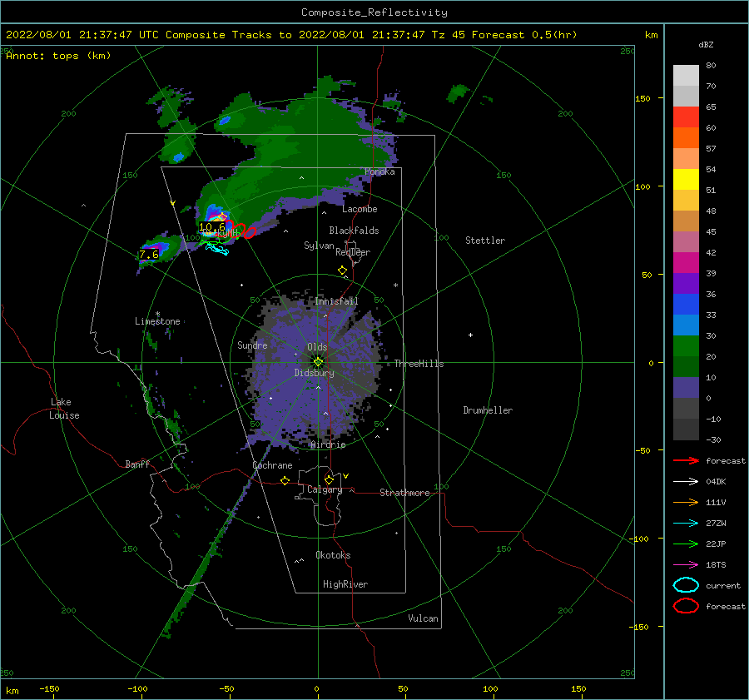This screenshot has height=700, width=749.
Task: Click the cyan current ellipse legend icon
Action: pos(686,585)
